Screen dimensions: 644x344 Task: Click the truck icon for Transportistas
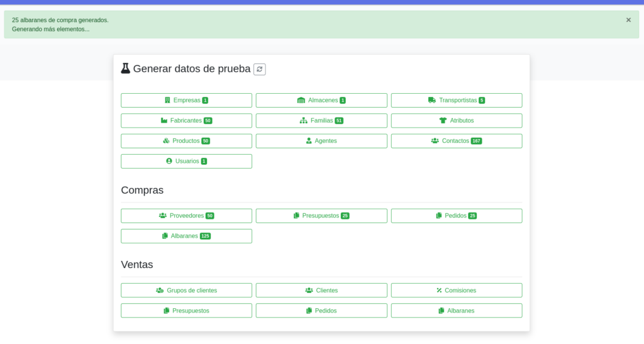432,101
